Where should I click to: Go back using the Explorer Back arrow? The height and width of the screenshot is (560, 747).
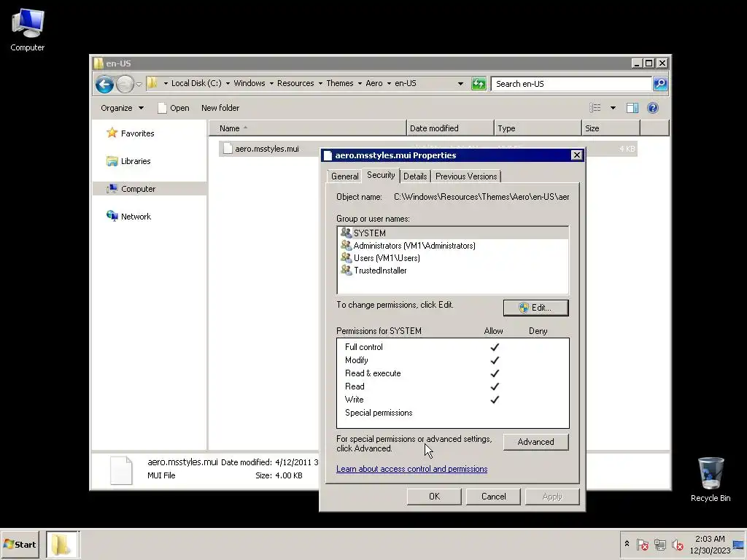104,85
